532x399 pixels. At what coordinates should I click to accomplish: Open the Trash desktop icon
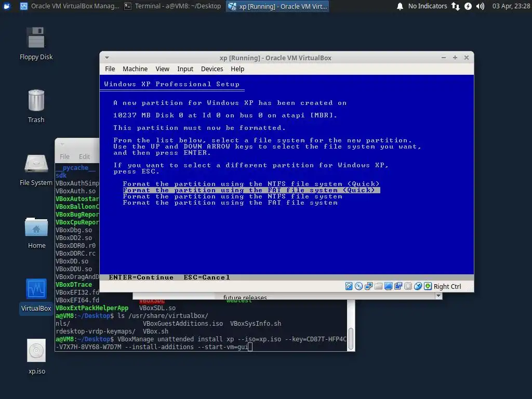36,106
